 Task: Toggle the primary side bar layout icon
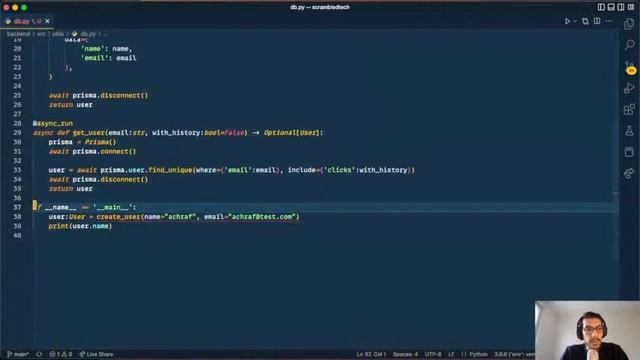pos(601,7)
